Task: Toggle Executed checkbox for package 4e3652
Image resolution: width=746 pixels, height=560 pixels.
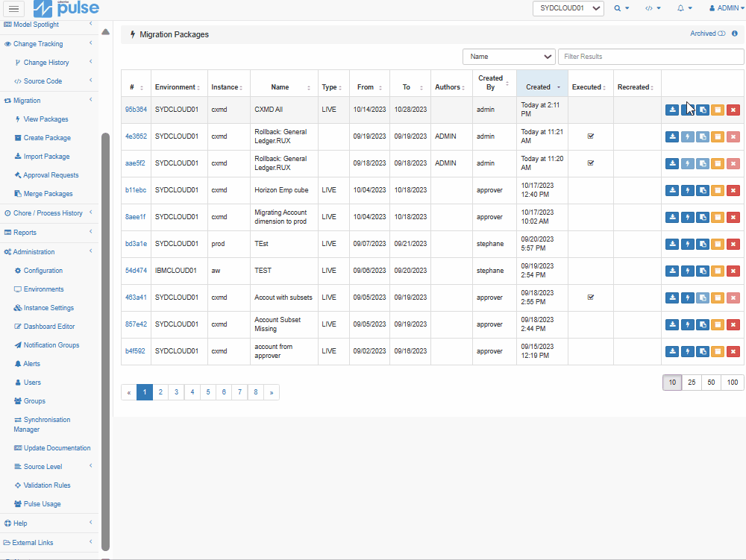Action: point(590,136)
